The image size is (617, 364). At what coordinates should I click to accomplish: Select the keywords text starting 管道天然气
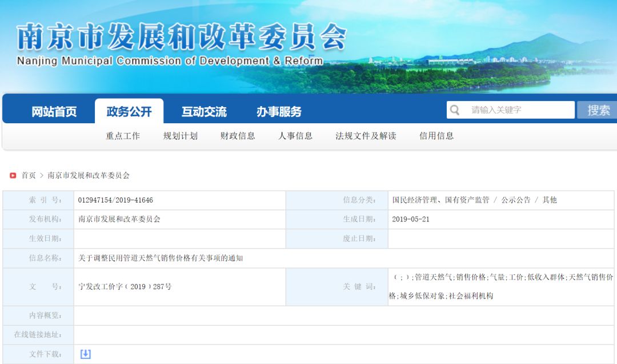501,286
